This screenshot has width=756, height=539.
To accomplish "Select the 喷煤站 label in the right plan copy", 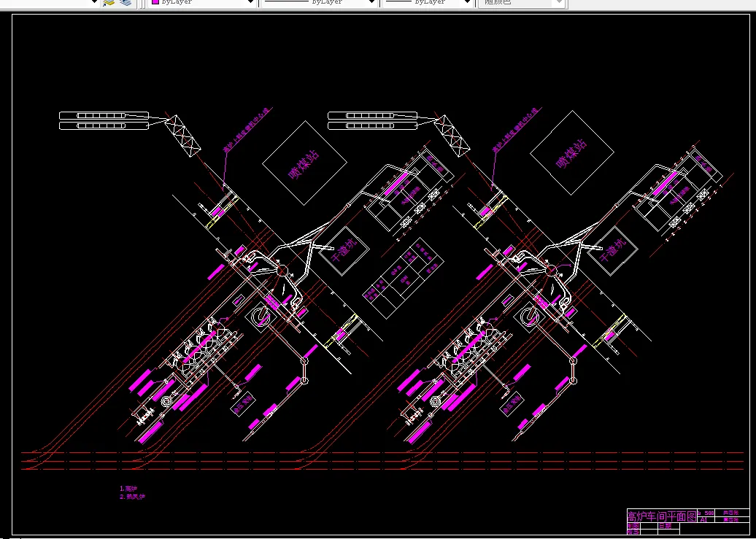I will click(572, 154).
